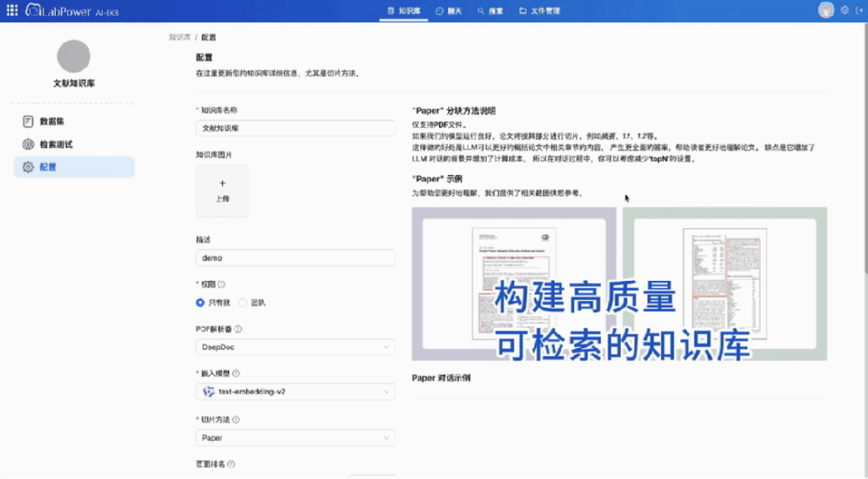The height and width of the screenshot is (479, 868).
Task: Focus the 描述 field containing demo
Action: (295, 258)
